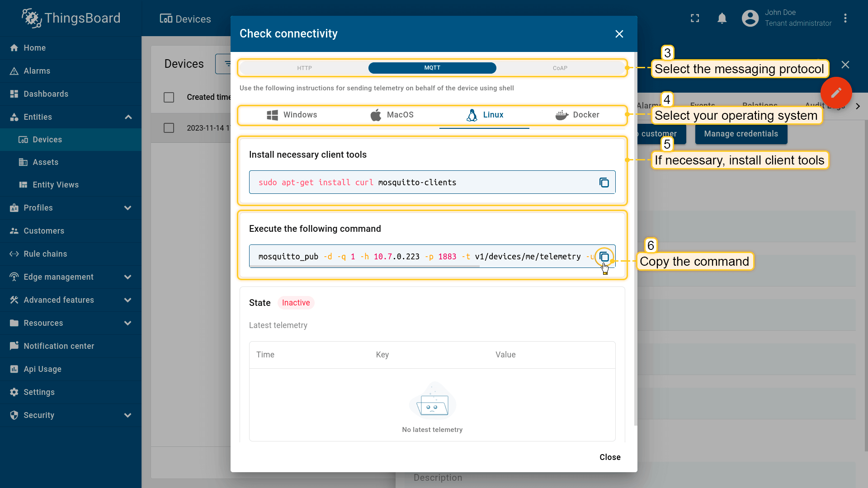The height and width of the screenshot is (488, 868).
Task: Open the notifications bell
Action: (x=722, y=19)
